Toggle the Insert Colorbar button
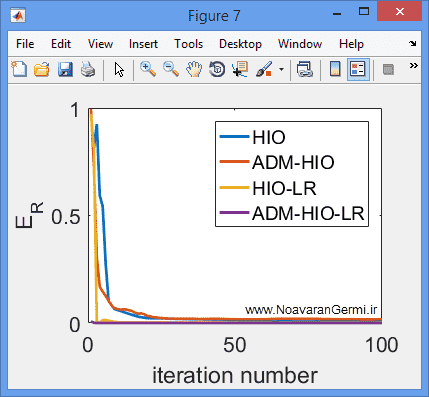The height and width of the screenshot is (397, 429). click(335, 69)
